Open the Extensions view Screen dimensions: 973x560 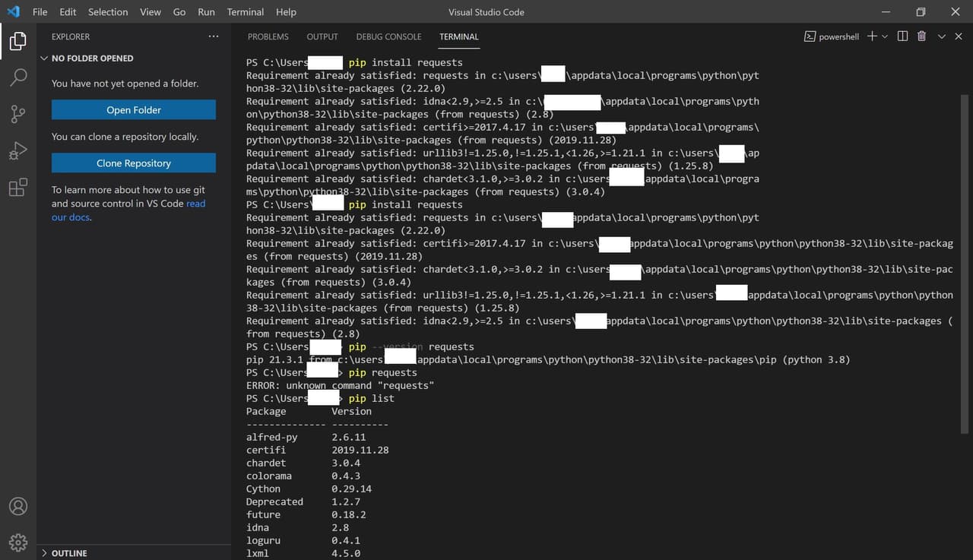18,187
